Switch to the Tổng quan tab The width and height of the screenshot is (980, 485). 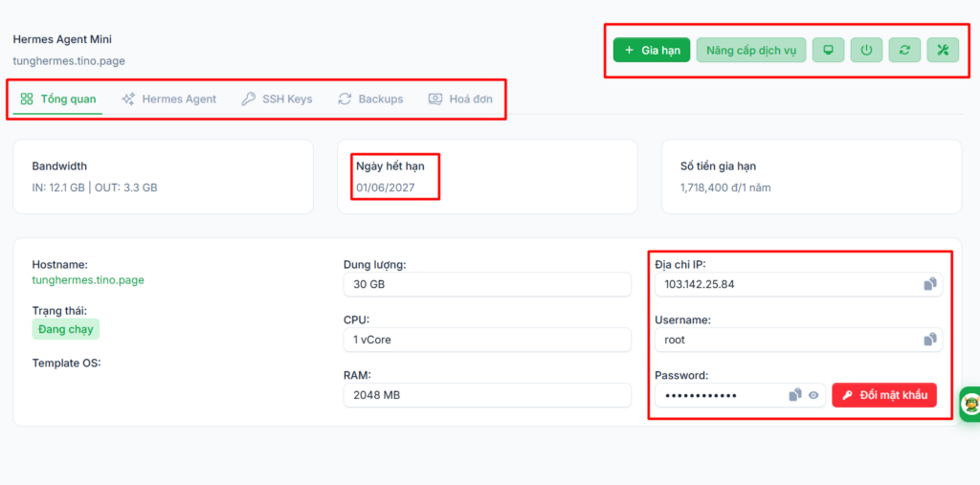coord(58,99)
